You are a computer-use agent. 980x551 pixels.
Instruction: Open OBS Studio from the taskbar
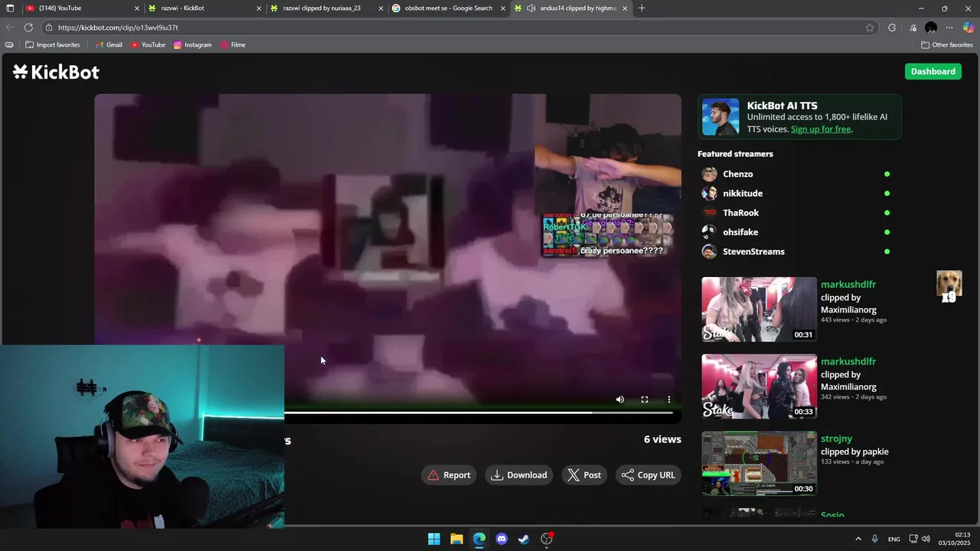click(x=547, y=539)
